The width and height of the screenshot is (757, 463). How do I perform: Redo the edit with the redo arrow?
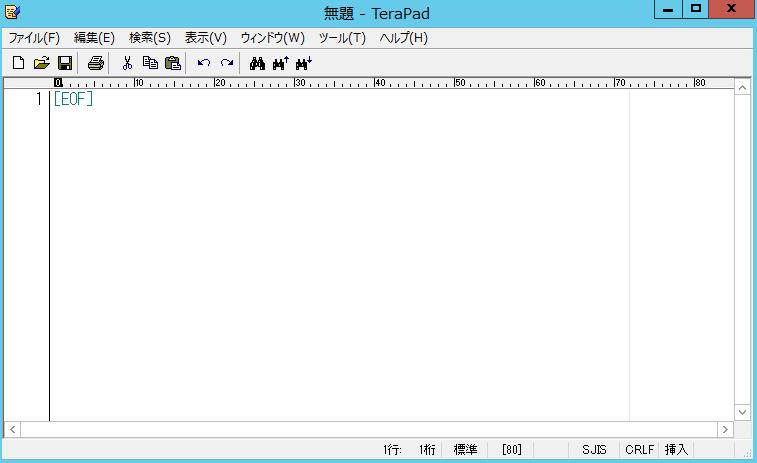pos(227,63)
